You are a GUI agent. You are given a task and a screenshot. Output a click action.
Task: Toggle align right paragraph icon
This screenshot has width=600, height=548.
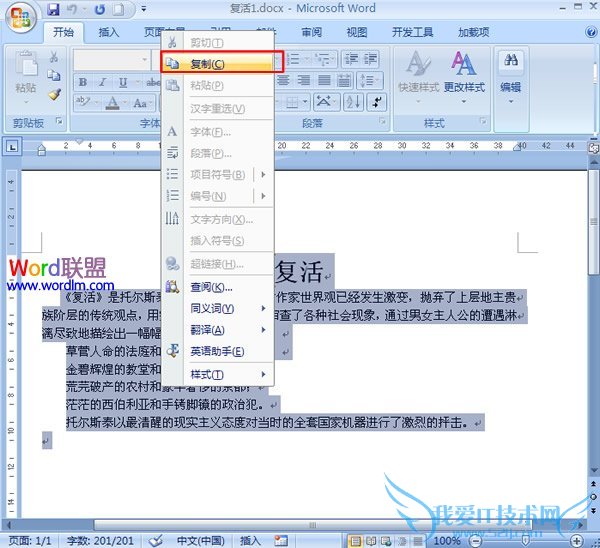(304, 81)
